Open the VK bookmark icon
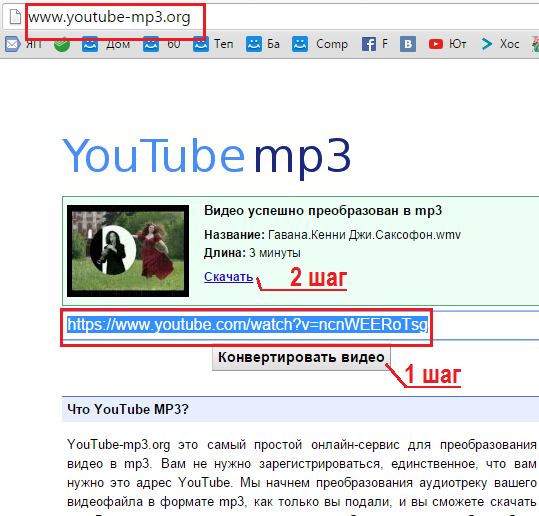Viewport: 539px width, 516px height. coord(408,44)
